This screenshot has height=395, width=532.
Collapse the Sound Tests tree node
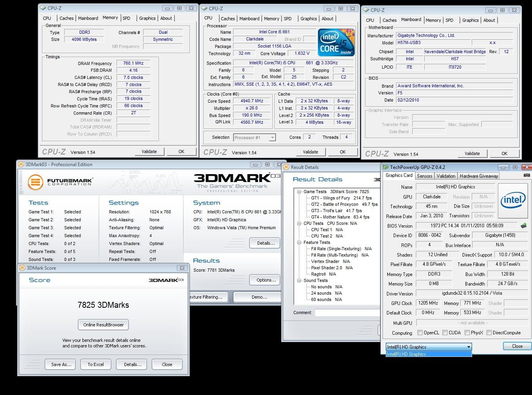[x=299, y=280]
